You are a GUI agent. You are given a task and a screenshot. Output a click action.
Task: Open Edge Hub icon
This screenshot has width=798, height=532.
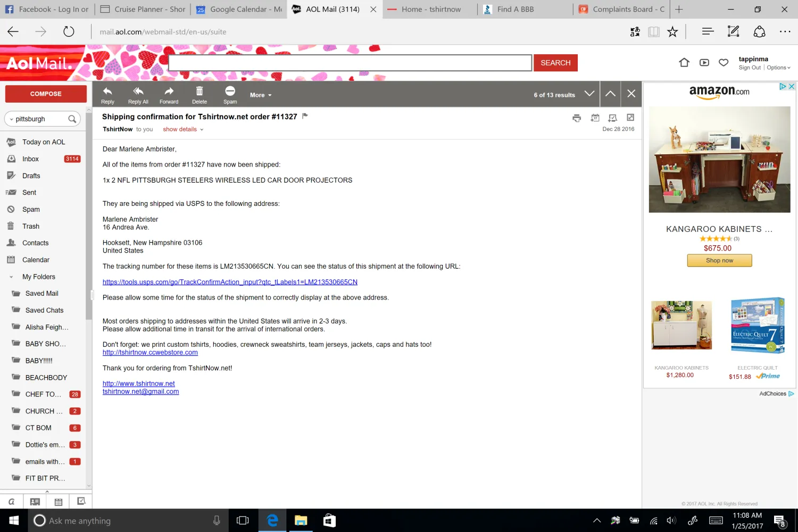[708, 32]
